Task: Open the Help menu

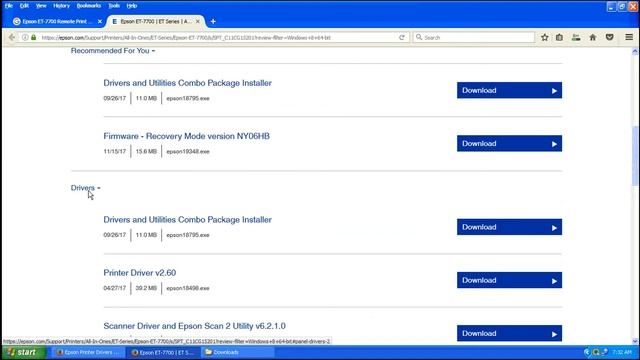Action: tap(131, 6)
